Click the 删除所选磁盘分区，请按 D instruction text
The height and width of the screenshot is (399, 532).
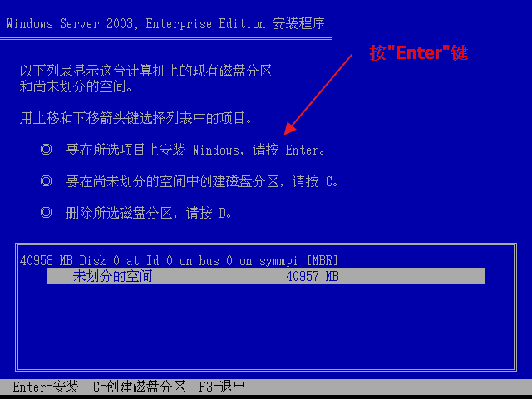click(x=150, y=213)
